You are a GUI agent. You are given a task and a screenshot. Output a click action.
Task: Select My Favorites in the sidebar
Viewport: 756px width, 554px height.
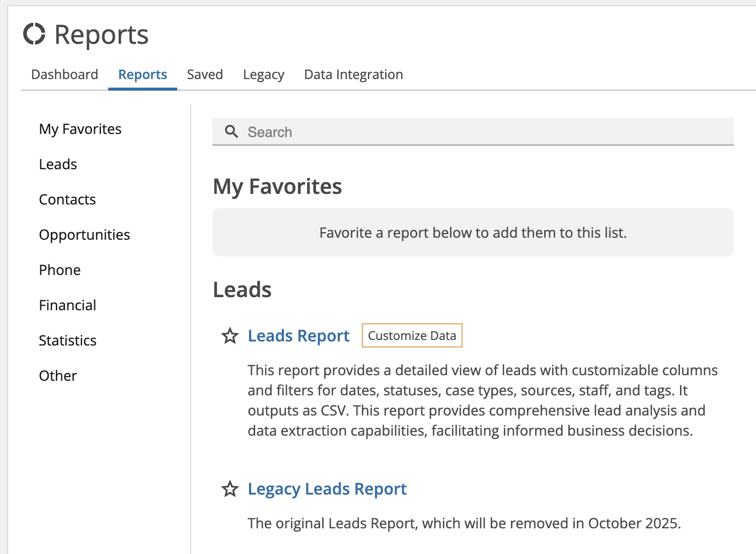coord(80,129)
